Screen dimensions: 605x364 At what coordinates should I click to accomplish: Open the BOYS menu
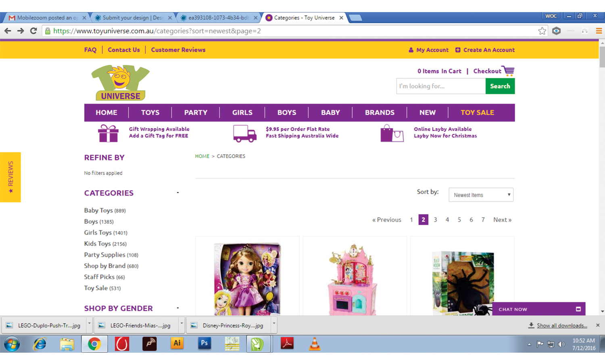pyautogui.click(x=287, y=112)
